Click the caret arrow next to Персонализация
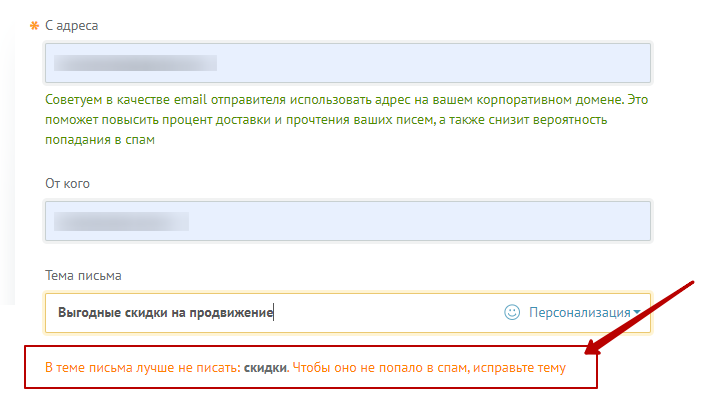Viewport: 720px width, 396px height. [x=636, y=312]
